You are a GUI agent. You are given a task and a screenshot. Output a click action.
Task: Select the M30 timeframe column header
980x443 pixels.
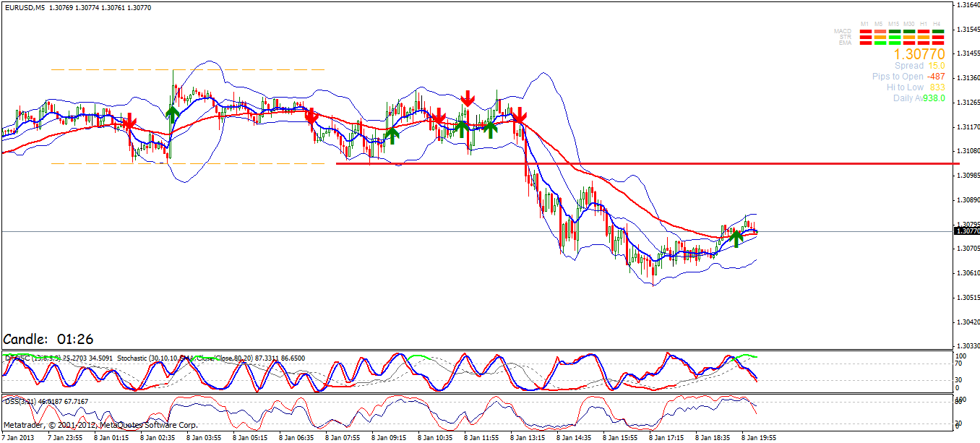(x=908, y=23)
